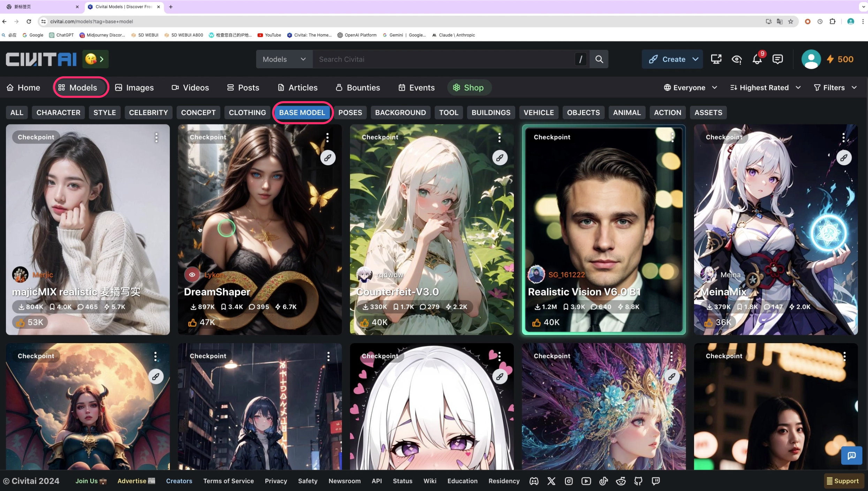Image resolution: width=868 pixels, height=491 pixels.
Task: Select the CHARACTER tag filter
Action: pyautogui.click(x=58, y=113)
